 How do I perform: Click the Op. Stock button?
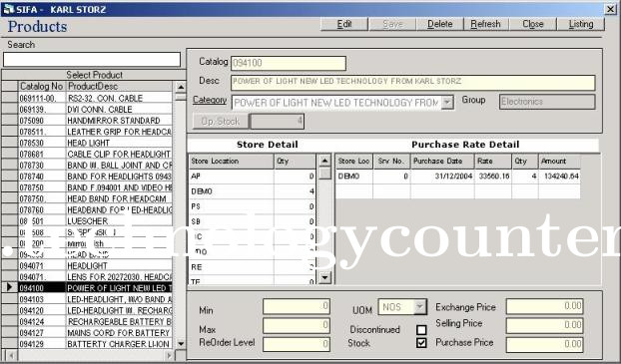point(221,121)
